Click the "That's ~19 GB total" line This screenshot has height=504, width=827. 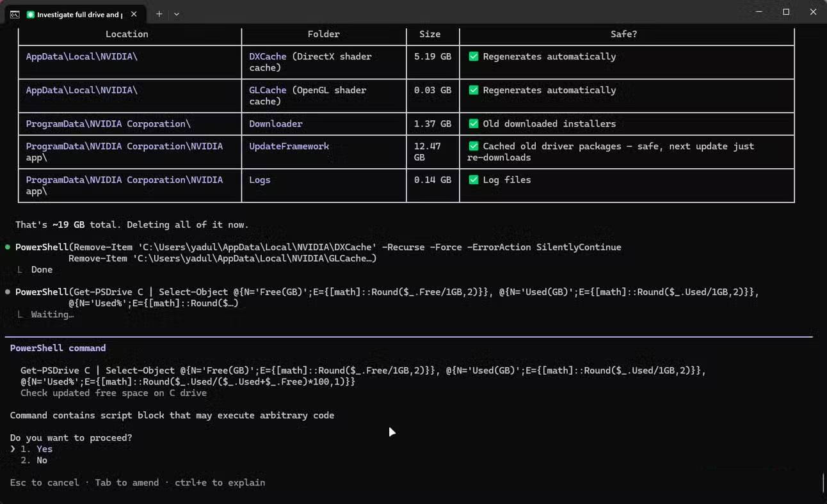point(132,224)
